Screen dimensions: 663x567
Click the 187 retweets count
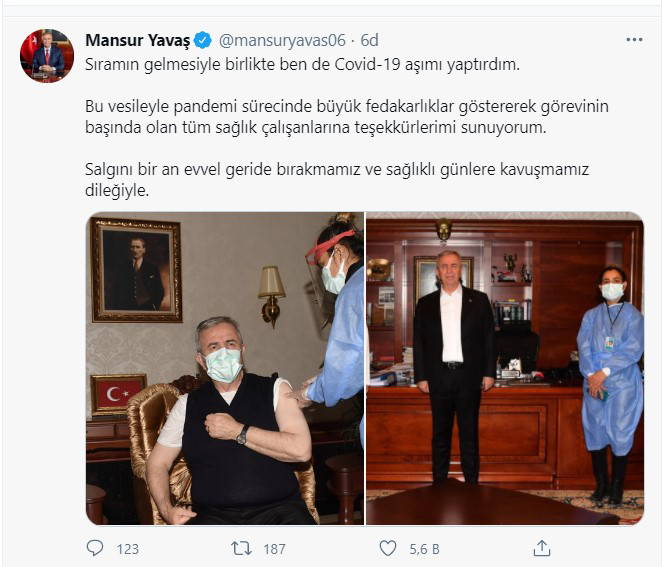274,549
